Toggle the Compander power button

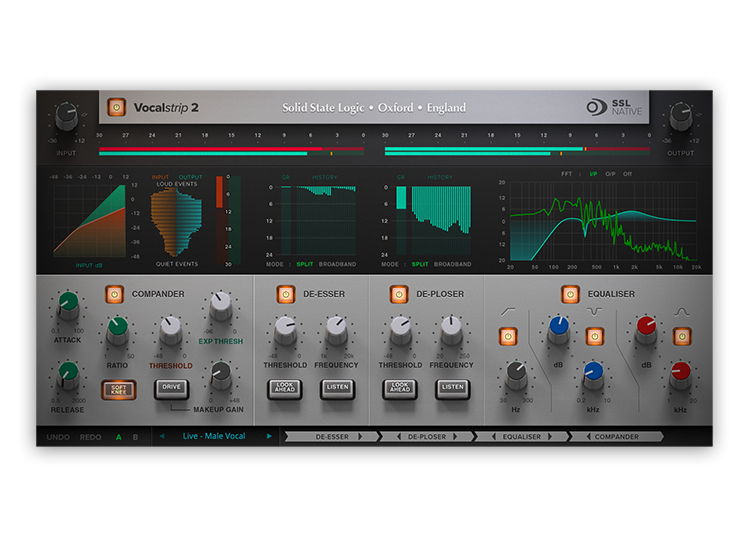point(114,294)
